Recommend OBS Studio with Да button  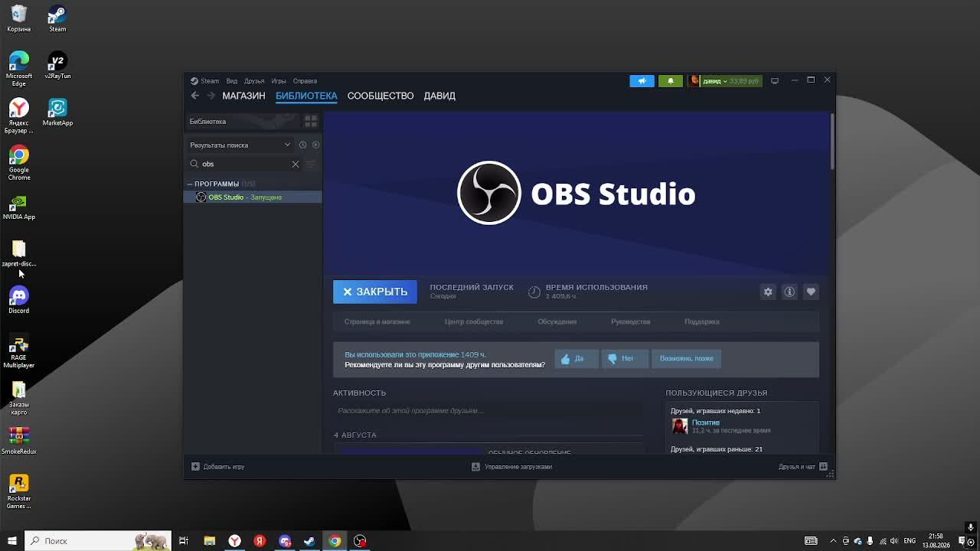(x=576, y=358)
